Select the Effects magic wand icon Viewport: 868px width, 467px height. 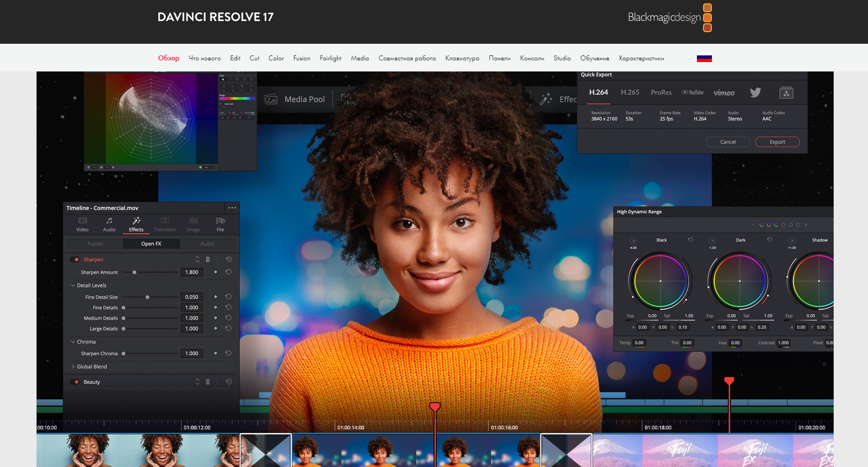(x=136, y=220)
